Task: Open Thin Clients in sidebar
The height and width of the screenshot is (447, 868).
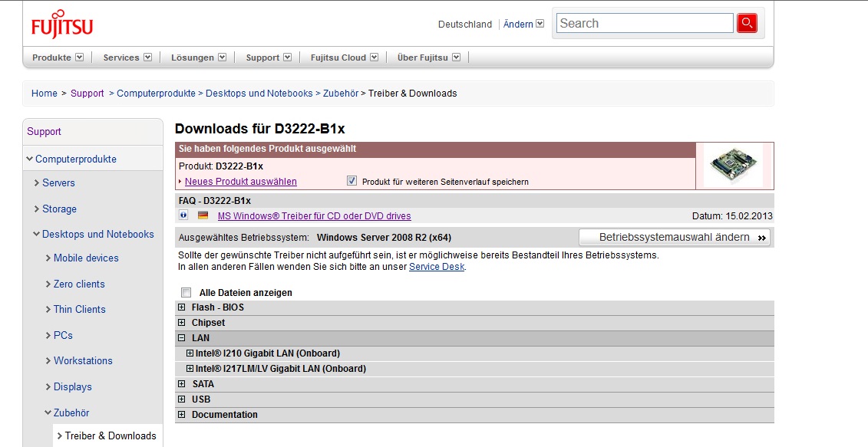Action: [79, 310]
